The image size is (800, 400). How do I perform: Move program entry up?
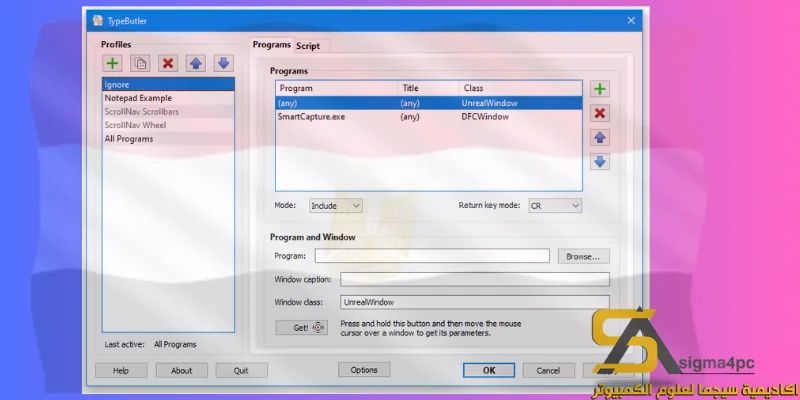click(600, 137)
